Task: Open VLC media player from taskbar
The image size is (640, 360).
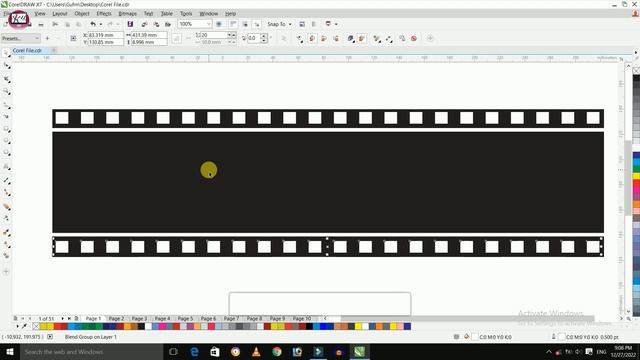Action: [x=256, y=352]
